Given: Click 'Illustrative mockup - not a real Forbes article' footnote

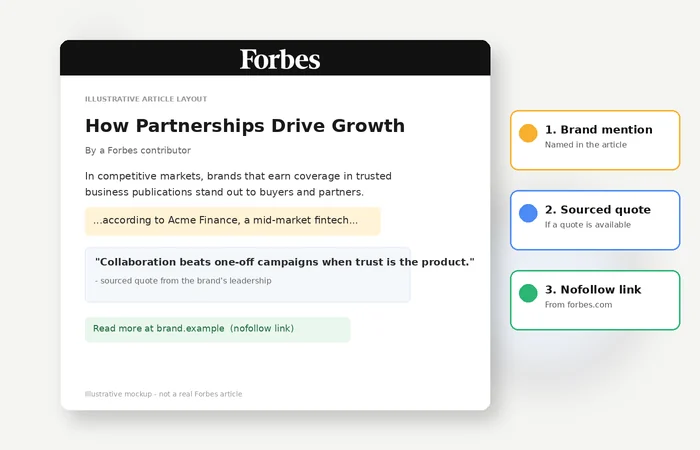Looking at the screenshot, I should 163,394.
